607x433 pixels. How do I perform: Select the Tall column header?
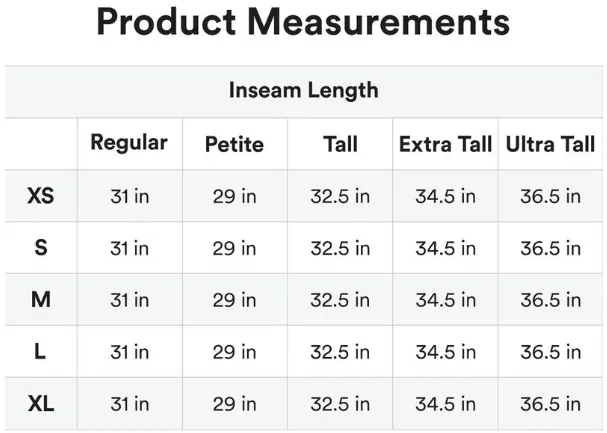(340, 144)
